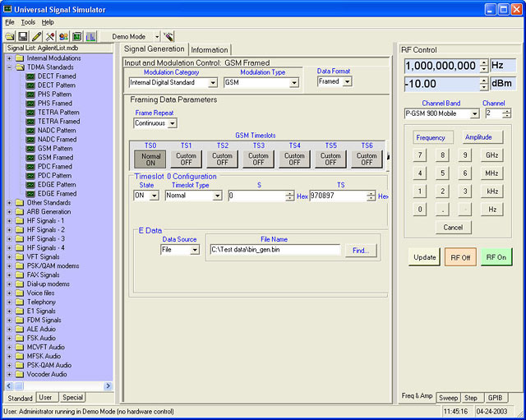This screenshot has height=420, width=526.
Task: Select the GSM Framed signal icon
Action: [x=30, y=157]
